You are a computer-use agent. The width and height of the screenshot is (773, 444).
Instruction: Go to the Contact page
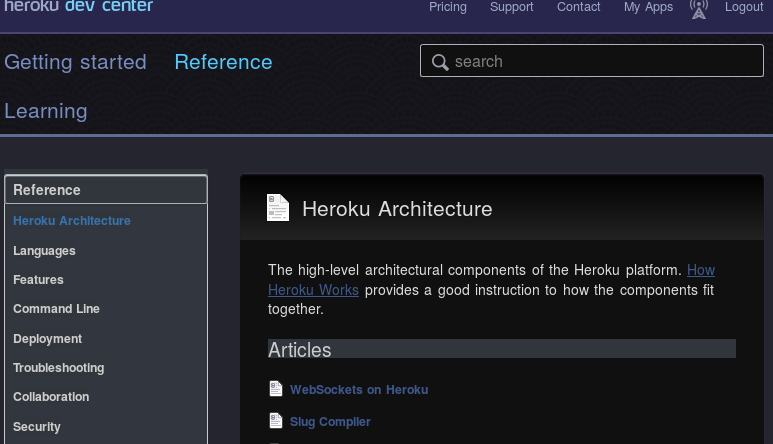point(578,7)
